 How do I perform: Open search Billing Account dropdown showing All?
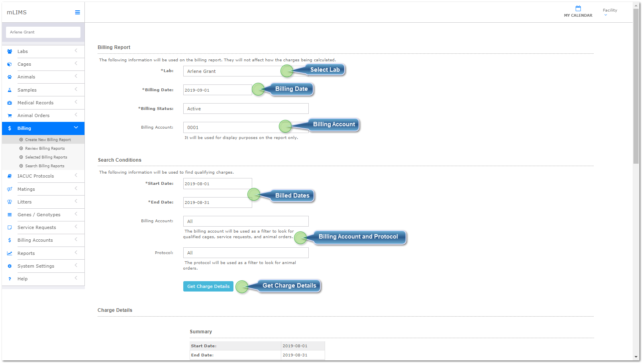(x=246, y=221)
